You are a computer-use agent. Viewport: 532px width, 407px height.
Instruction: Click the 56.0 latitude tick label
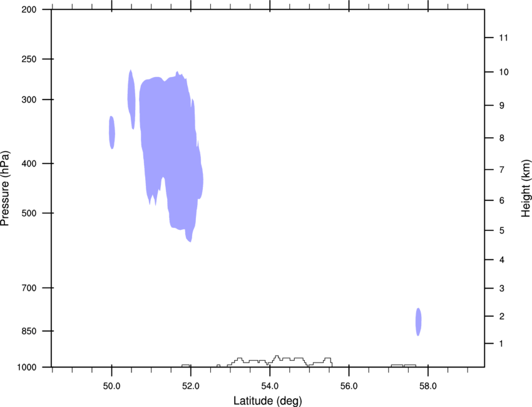(x=349, y=386)
